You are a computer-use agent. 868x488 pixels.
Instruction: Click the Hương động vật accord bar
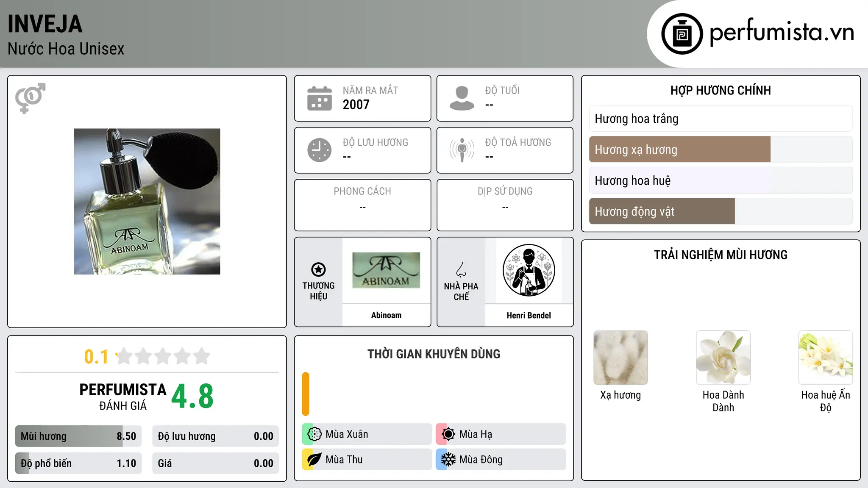coord(721,211)
